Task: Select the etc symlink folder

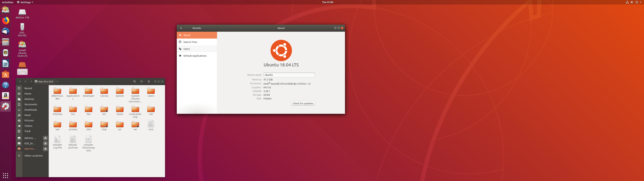Action: tap(104, 110)
